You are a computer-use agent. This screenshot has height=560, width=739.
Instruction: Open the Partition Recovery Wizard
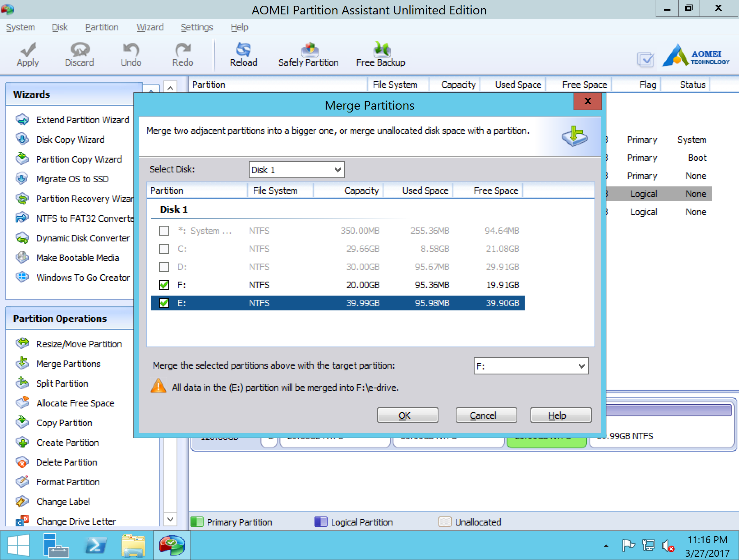tap(74, 199)
